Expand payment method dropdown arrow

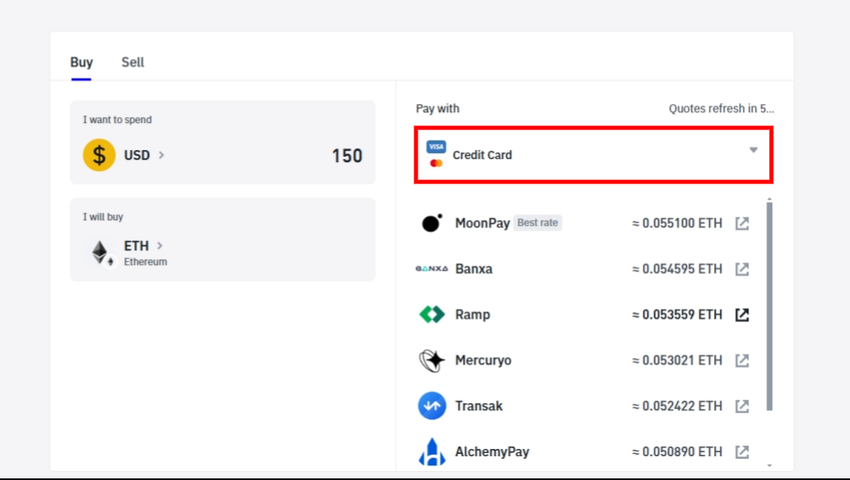[753, 150]
